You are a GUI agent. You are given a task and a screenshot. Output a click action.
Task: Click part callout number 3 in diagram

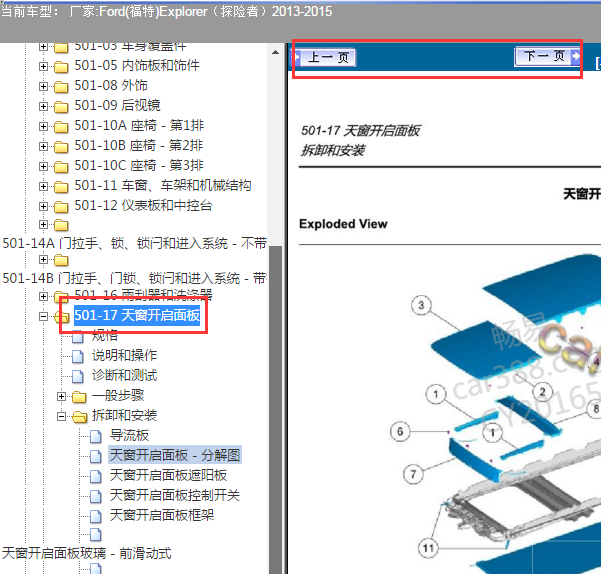[421, 305]
